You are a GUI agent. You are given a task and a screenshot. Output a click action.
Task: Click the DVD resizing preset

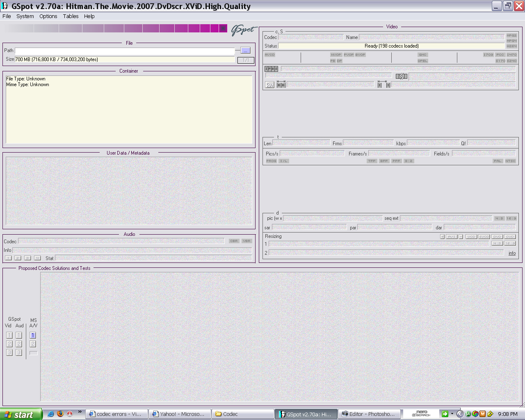pyautogui.click(x=497, y=237)
